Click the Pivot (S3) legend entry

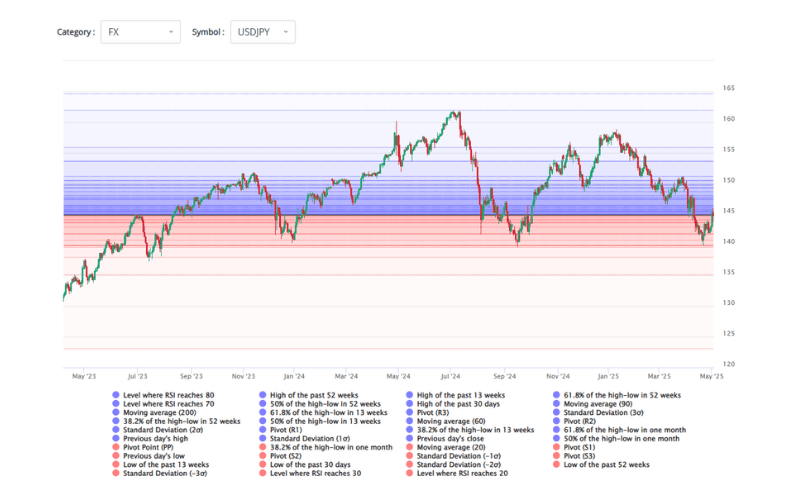tap(574, 456)
